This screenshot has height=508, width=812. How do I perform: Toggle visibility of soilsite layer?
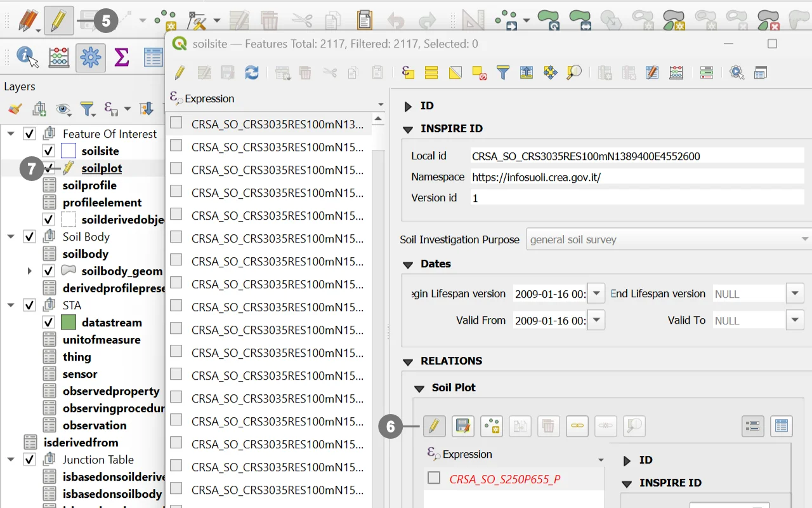click(x=48, y=151)
